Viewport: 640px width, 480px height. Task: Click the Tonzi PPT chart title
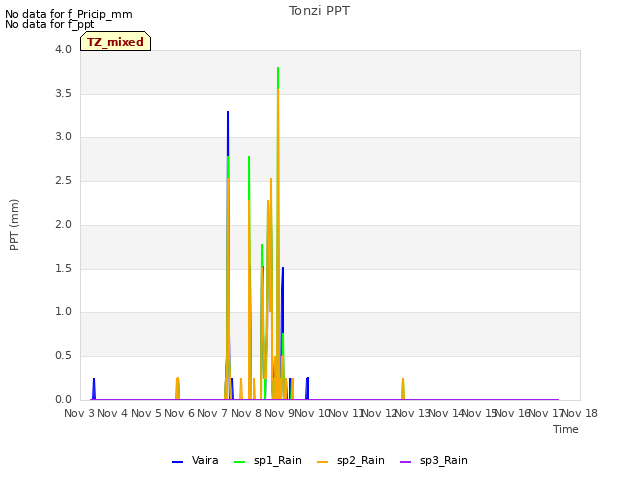[319, 11]
